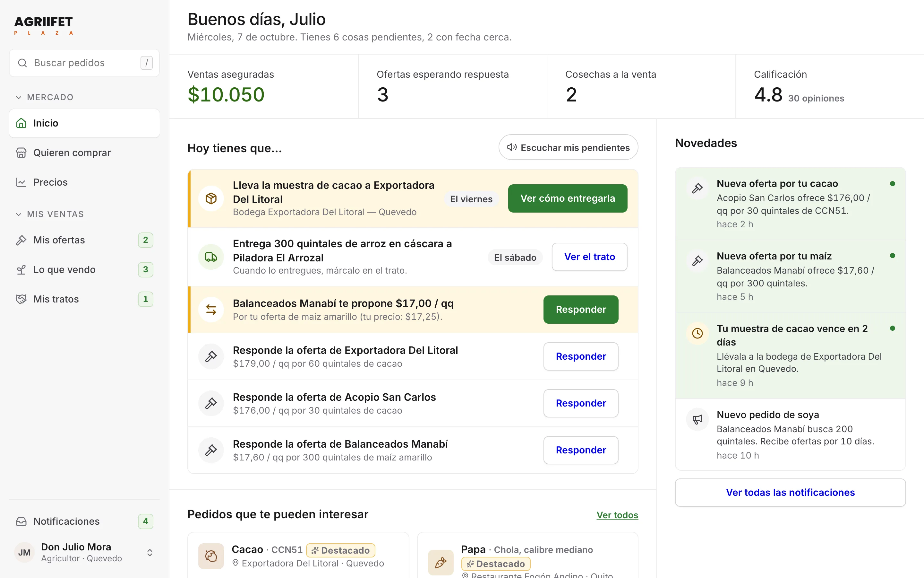
Task: Click the slash shortcut key in search
Action: 147,63
